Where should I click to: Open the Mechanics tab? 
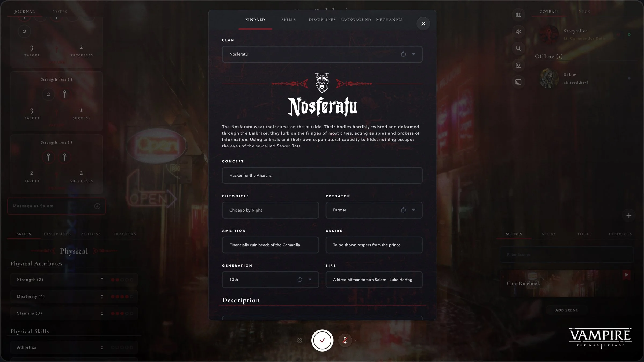coord(389,20)
